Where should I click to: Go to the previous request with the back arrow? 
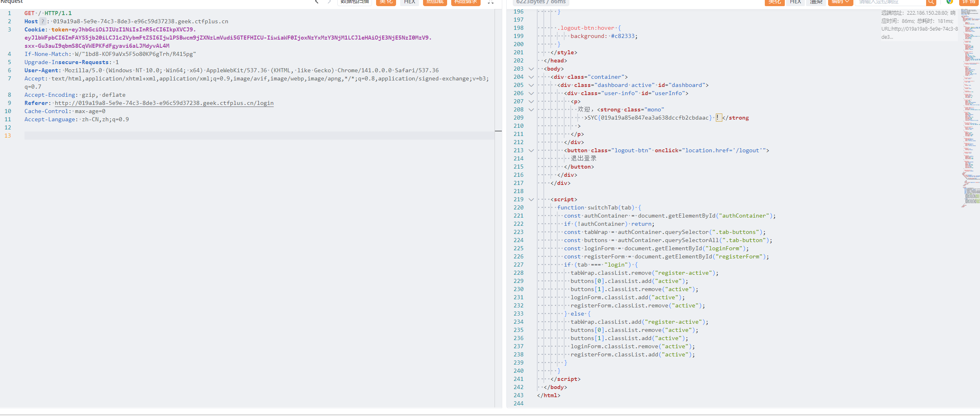(x=317, y=2)
